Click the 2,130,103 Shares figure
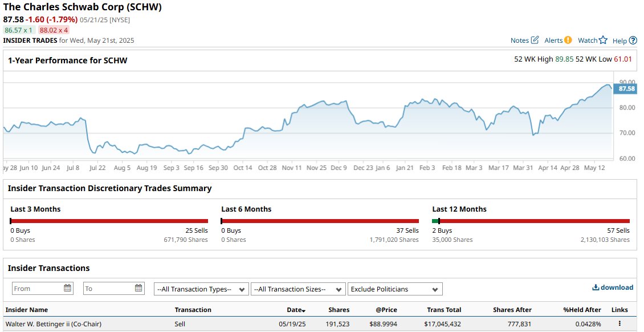The image size is (644, 332). 605,240
